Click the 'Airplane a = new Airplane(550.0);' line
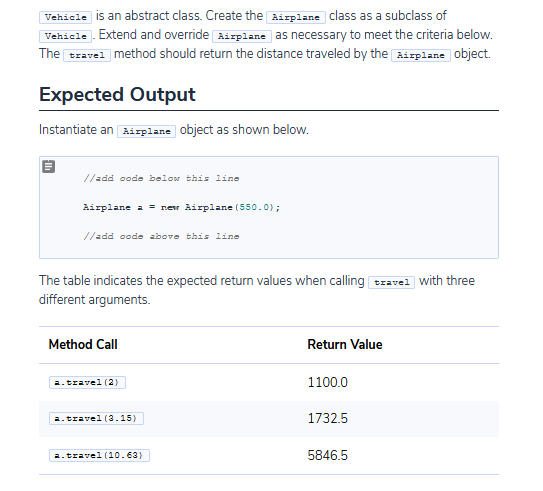The height and width of the screenshot is (491, 543). (x=181, y=207)
